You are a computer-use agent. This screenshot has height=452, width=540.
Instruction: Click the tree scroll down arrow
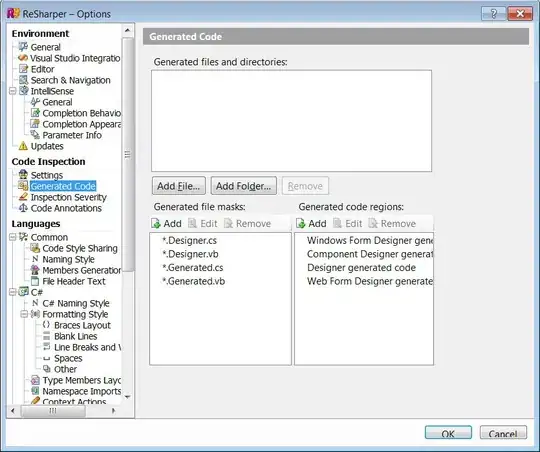[x=127, y=397]
